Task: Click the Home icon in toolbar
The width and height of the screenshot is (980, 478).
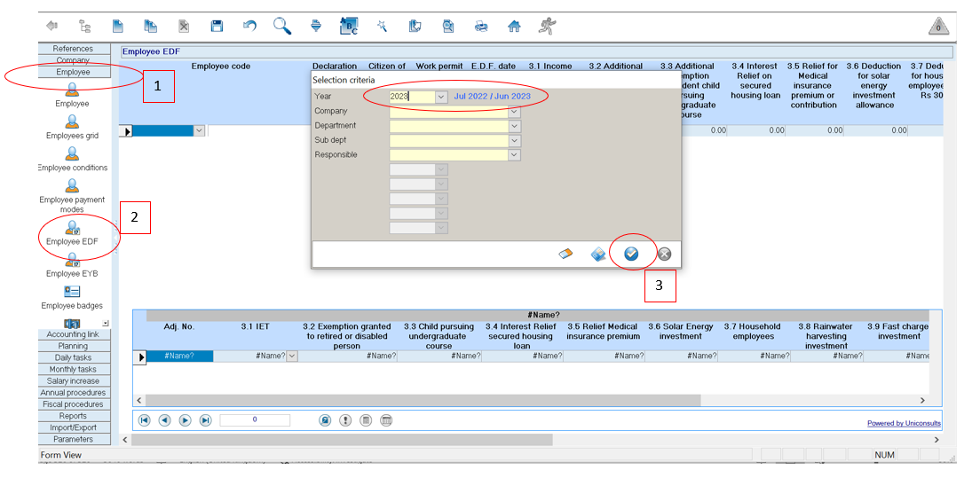Action: (514, 27)
